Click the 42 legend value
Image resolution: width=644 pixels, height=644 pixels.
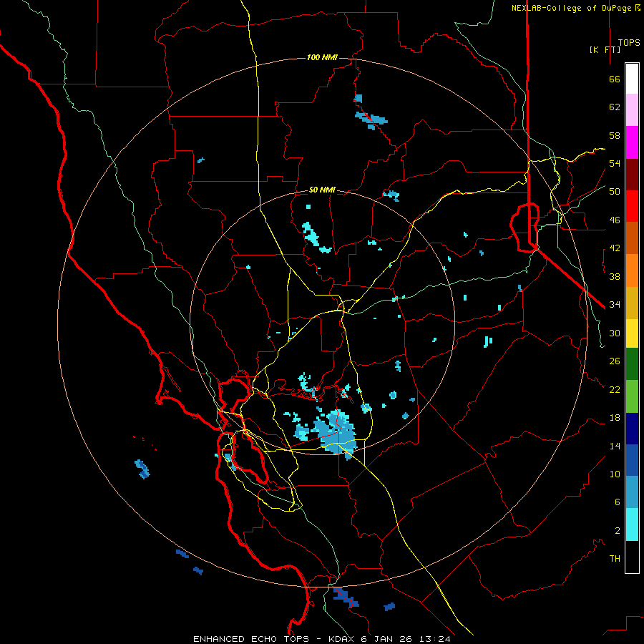coord(615,248)
